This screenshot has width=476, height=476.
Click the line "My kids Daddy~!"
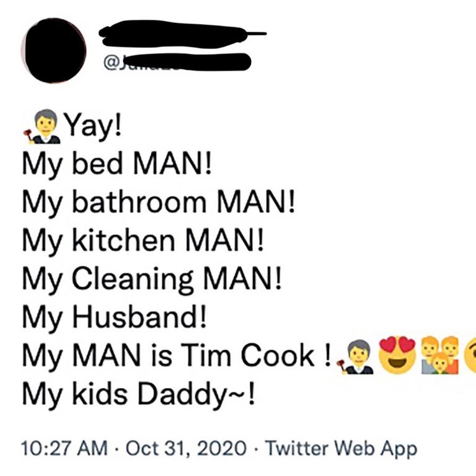pos(138,394)
